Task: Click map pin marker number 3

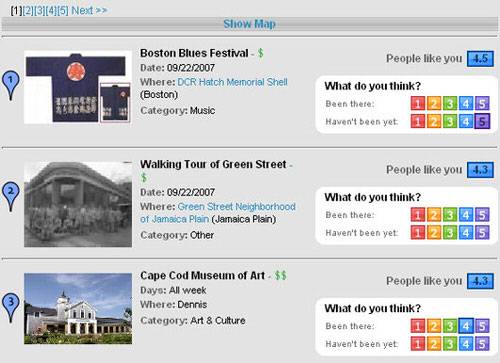Action: 11,308
